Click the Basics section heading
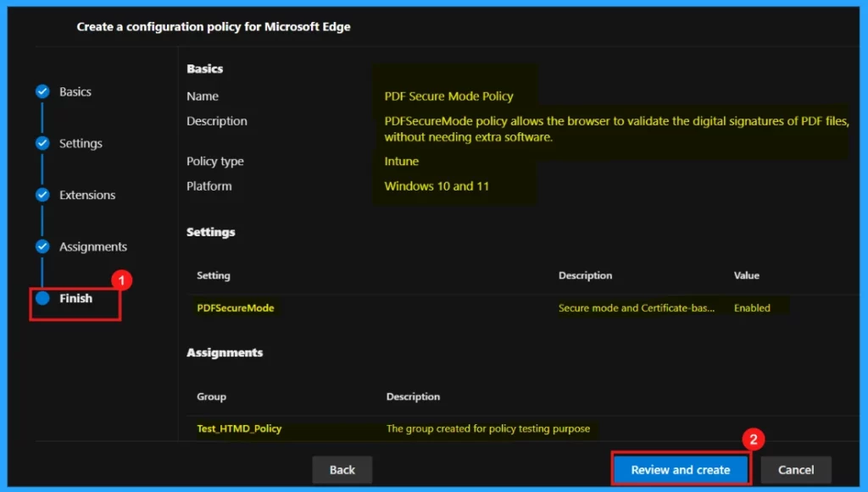 [205, 69]
